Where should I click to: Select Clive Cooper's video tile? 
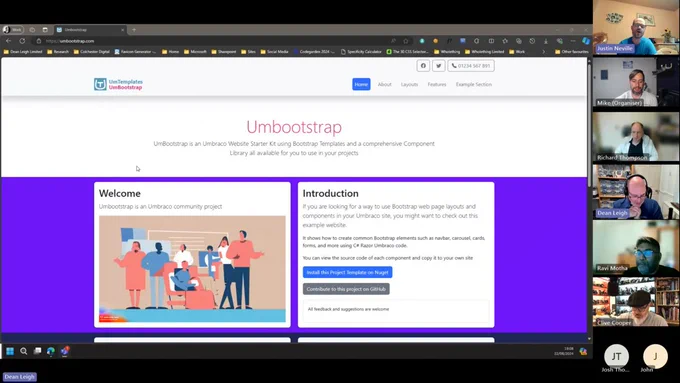click(x=636, y=301)
